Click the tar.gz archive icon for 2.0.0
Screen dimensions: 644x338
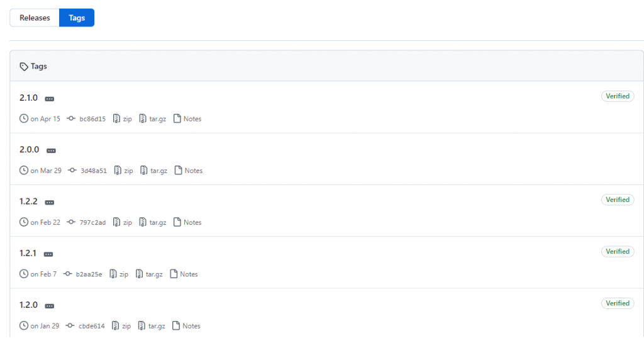point(144,171)
